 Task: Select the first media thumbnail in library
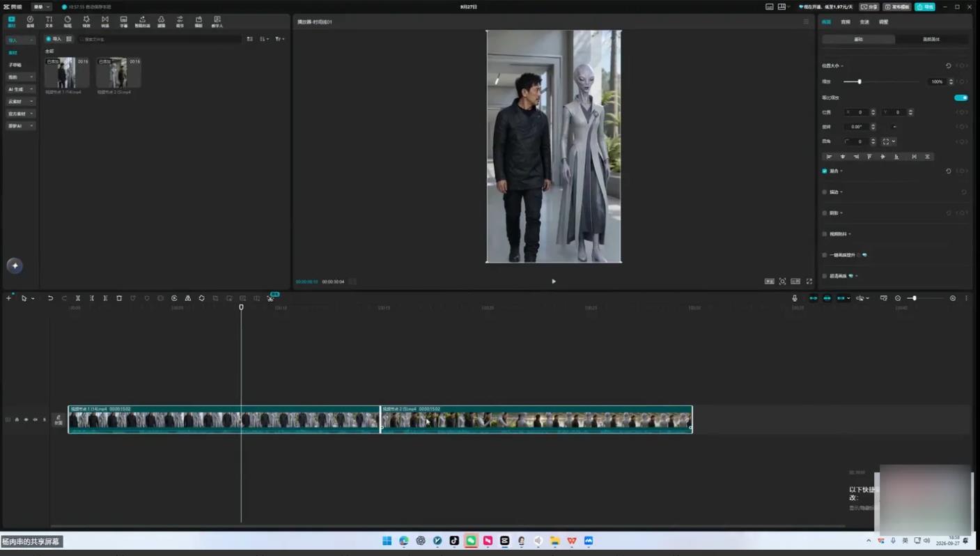coord(67,73)
